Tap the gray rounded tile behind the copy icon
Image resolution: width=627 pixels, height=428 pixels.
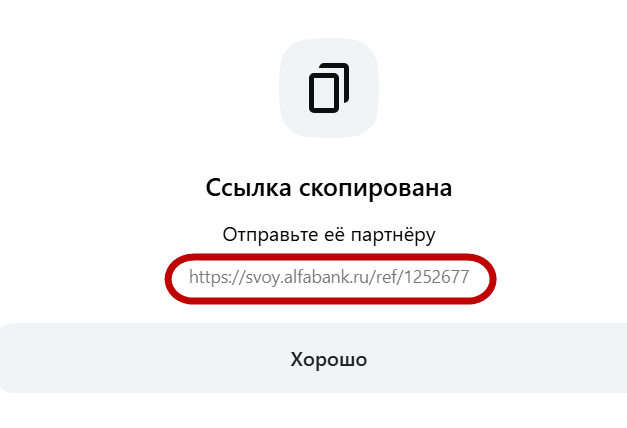(x=329, y=88)
